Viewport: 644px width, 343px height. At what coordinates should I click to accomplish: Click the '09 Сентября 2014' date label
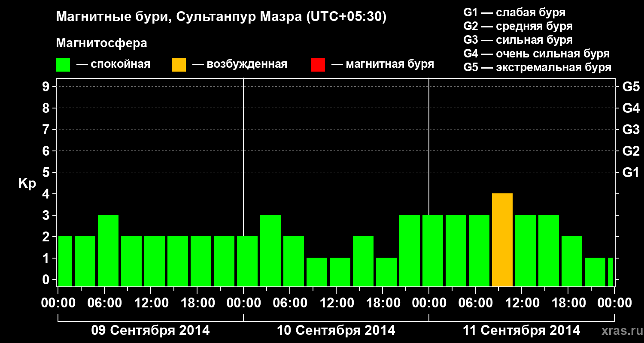150,331
